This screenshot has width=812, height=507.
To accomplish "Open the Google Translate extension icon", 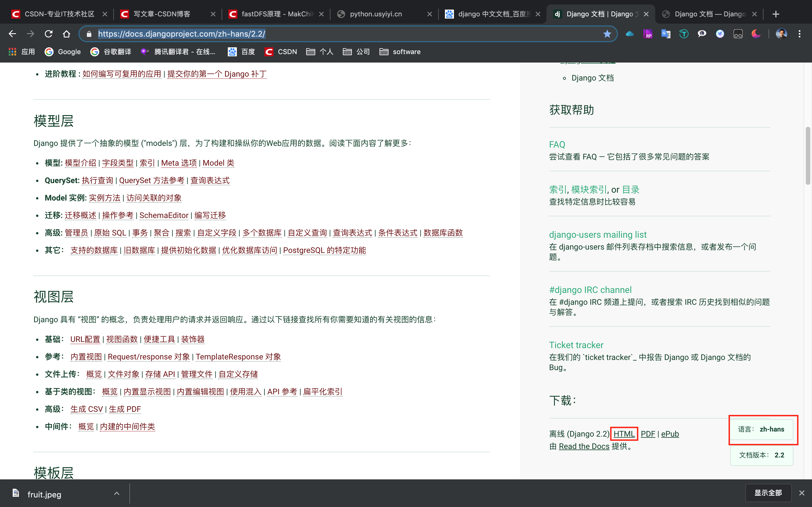I will [x=666, y=34].
